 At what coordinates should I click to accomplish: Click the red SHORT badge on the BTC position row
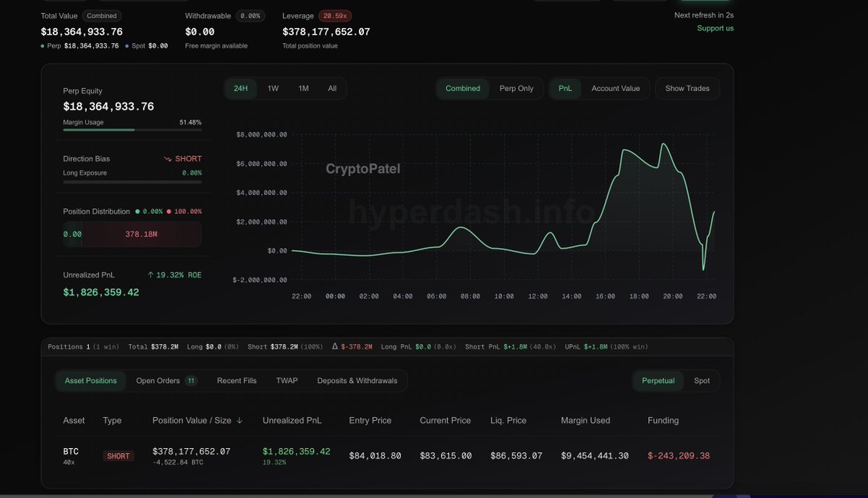coord(118,456)
